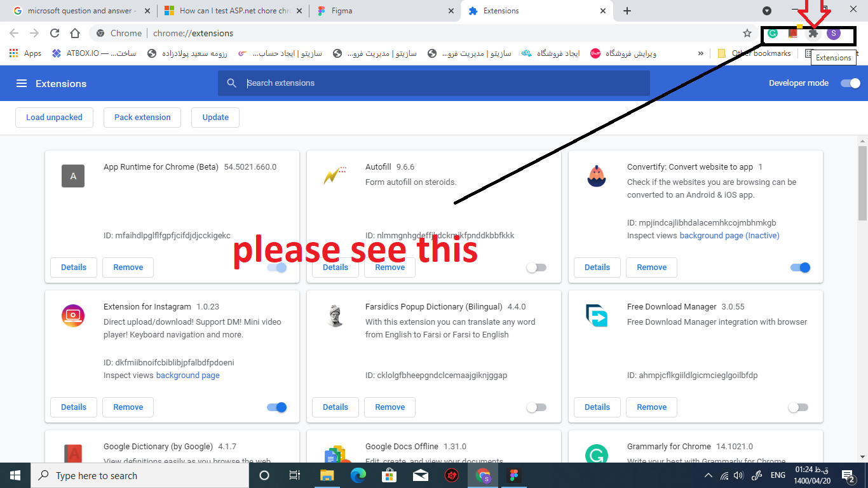This screenshot has width=868, height=488.
Task: Bookmark this page with the star icon
Action: coord(747,33)
